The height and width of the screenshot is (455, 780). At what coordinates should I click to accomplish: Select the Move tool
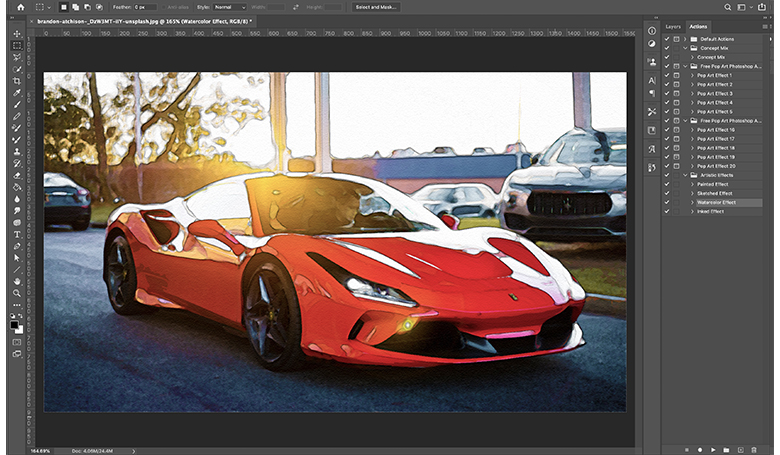click(x=17, y=34)
